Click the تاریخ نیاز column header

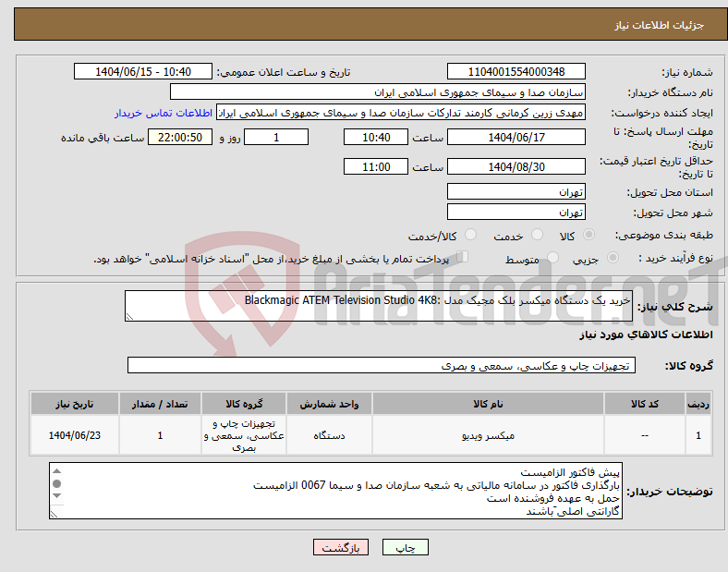(75, 404)
